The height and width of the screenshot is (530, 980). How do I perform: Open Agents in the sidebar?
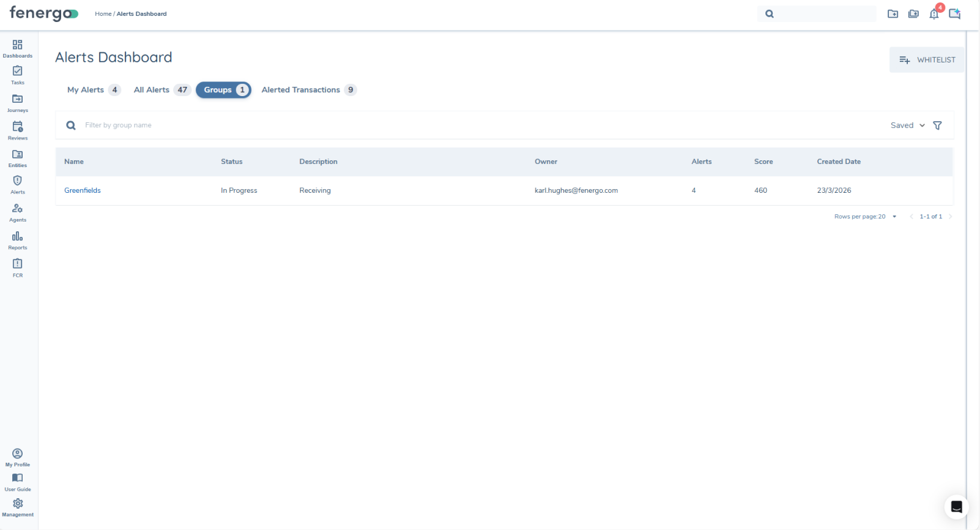(x=17, y=212)
